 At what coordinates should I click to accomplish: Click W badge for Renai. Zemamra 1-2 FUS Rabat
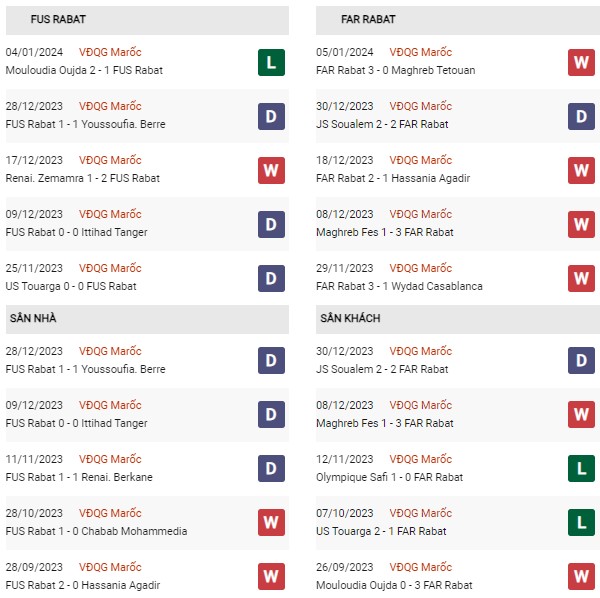coord(272,170)
